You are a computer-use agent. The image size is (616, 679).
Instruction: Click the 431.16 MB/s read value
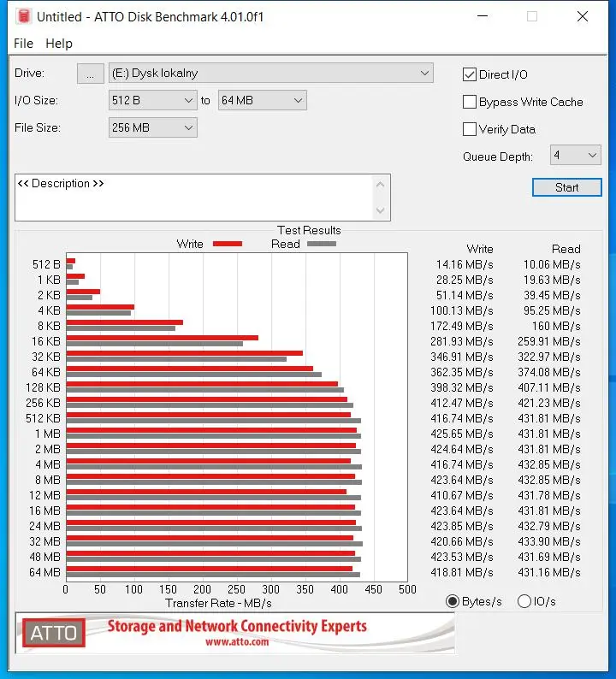tap(549, 572)
